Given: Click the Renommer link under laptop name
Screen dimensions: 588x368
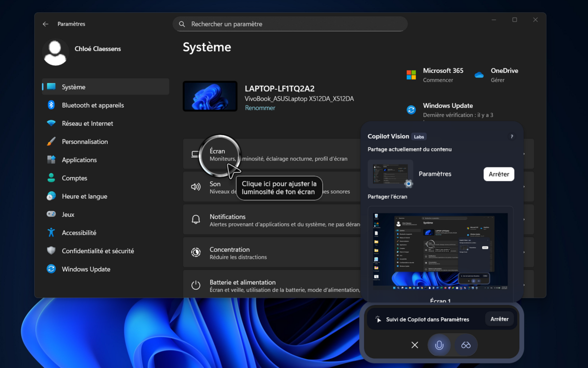Looking at the screenshot, I should point(260,108).
